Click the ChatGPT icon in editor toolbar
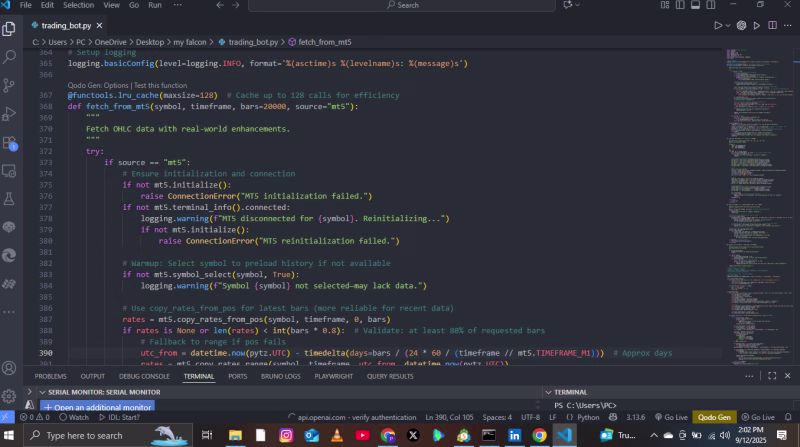The height and width of the screenshot is (447, 800). coord(741,26)
